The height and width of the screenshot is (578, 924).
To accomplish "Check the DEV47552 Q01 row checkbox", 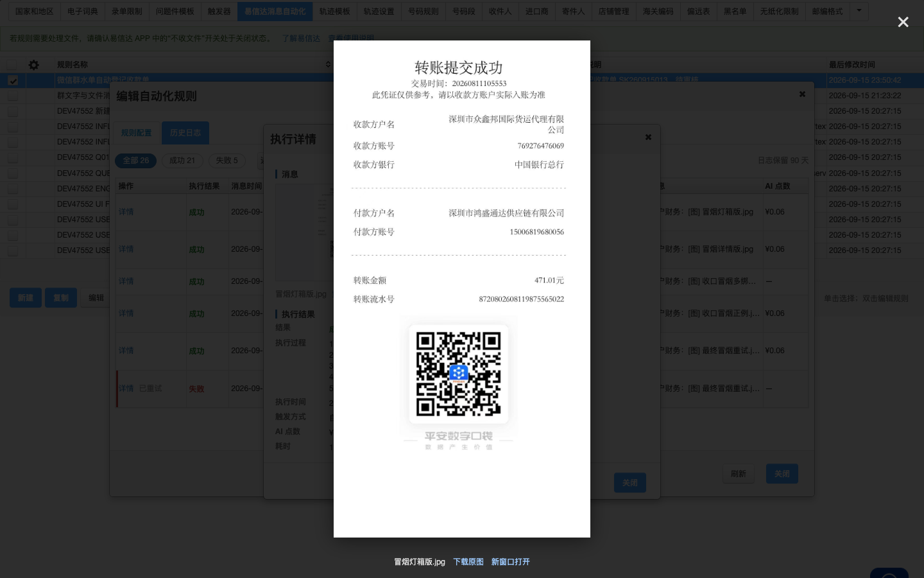I will tap(13, 157).
